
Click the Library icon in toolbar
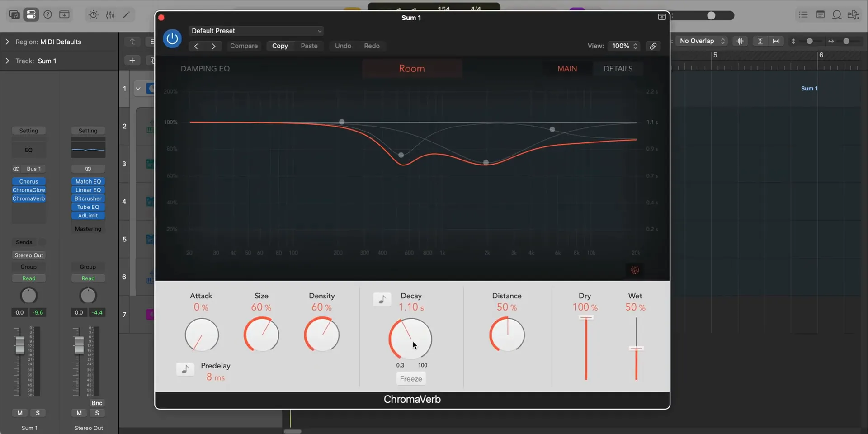pyautogui.click(x=14, y=14)
